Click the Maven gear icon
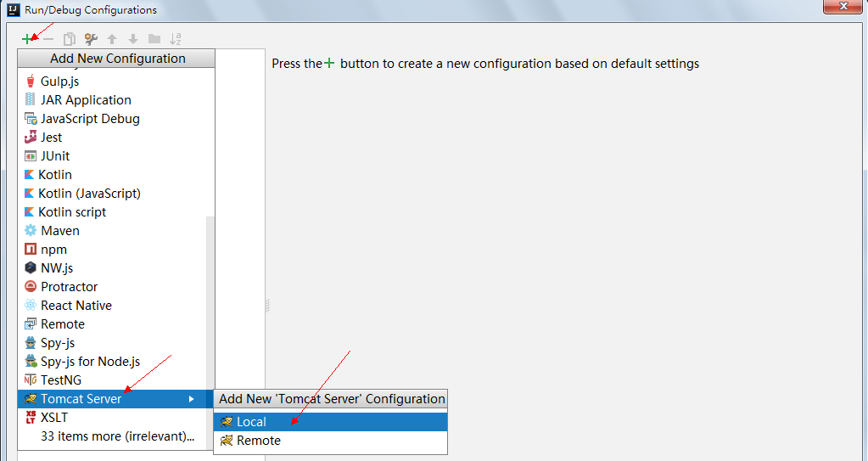Viewport: 868px width, 461px height. (31, 231)
